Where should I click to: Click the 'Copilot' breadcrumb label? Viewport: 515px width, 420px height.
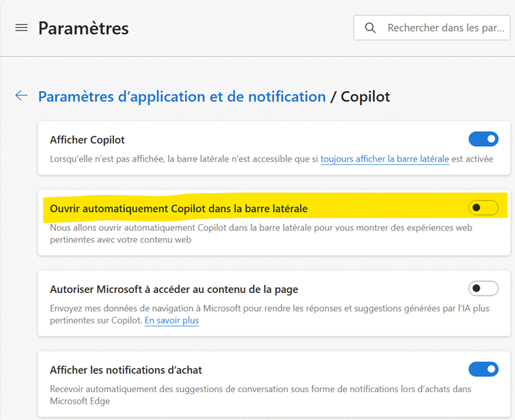[x=365, y=97]
